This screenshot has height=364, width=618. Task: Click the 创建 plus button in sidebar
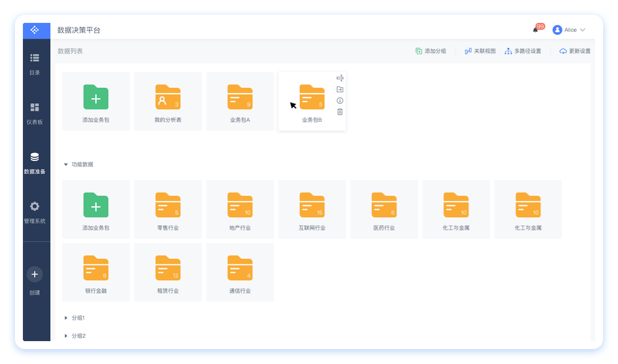(35, 274)
